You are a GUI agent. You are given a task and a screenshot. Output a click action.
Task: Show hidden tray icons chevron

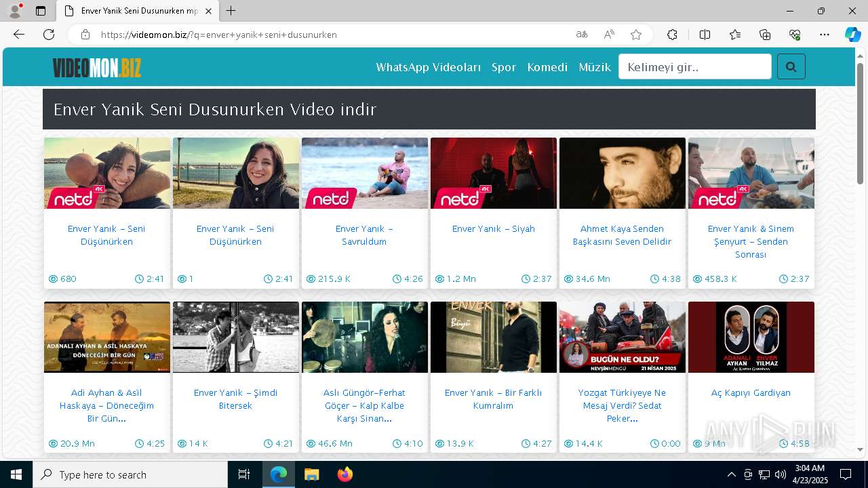[731, 474]
